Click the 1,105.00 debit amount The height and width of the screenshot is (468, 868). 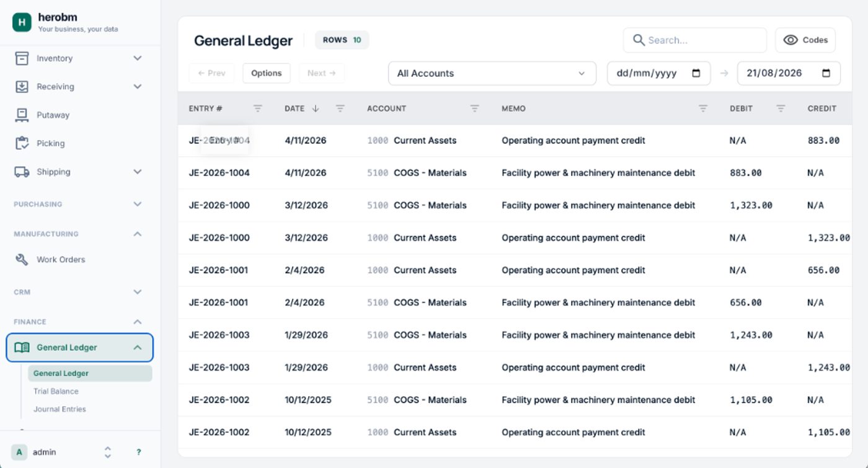pos(751,400)
